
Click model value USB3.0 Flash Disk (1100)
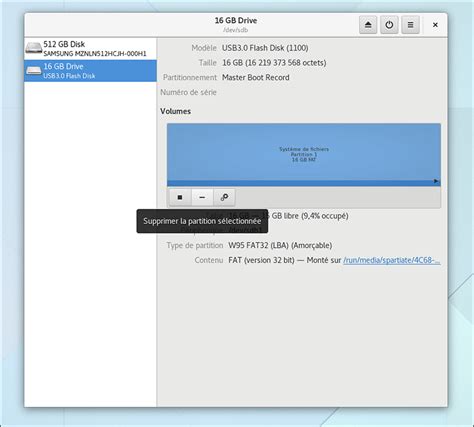(265, 48)
